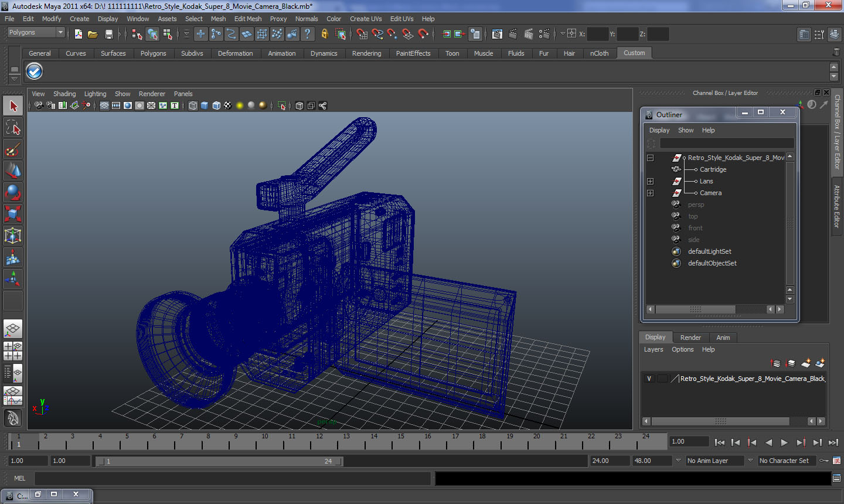Expand the Lans node in Outliner
This screenshot has width=844, height=504.
(x=650, y=181)
